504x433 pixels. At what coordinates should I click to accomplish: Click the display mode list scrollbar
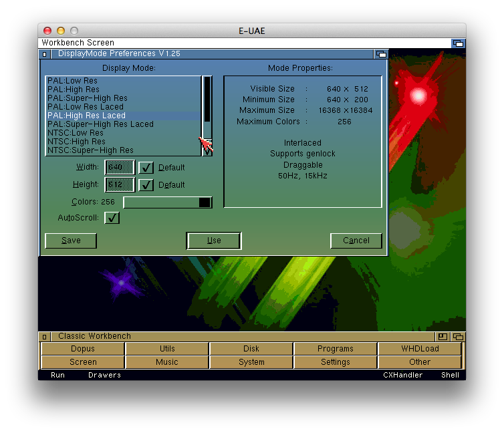click(x=207, y=108)
